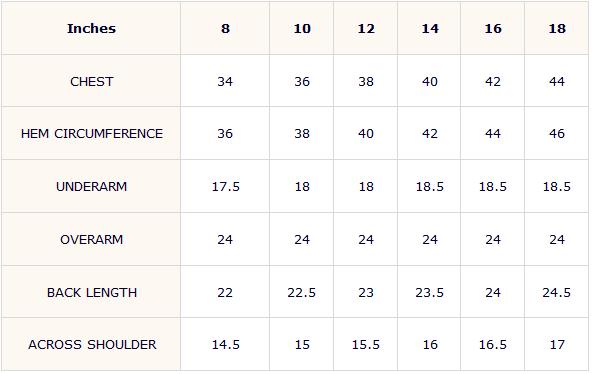Select back length value 22.5
592x374 pixels.
point(302,292)
